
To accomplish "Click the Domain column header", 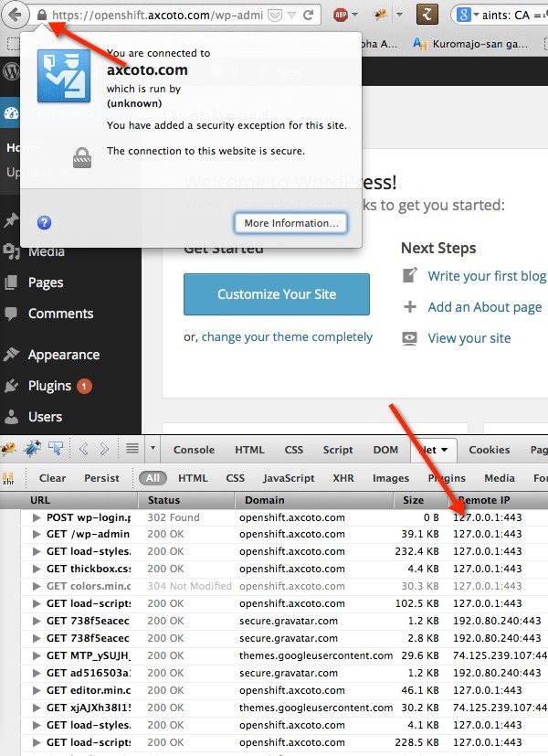I will click(x=314, y=500).
